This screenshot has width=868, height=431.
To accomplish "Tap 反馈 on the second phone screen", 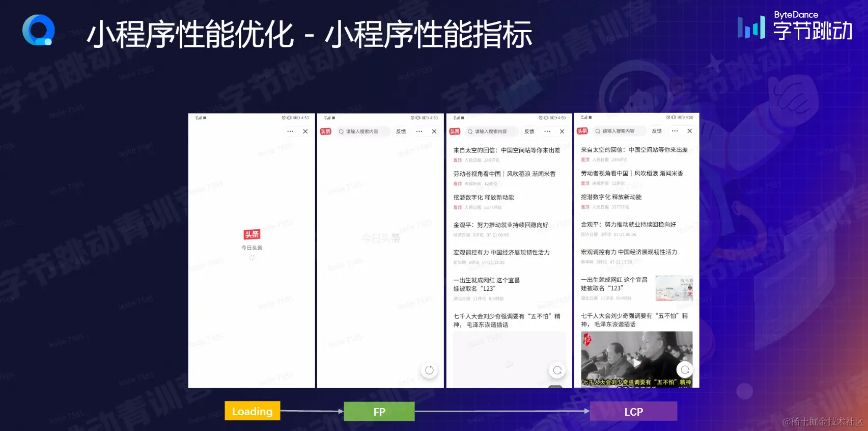I will [x=401, y=131].
